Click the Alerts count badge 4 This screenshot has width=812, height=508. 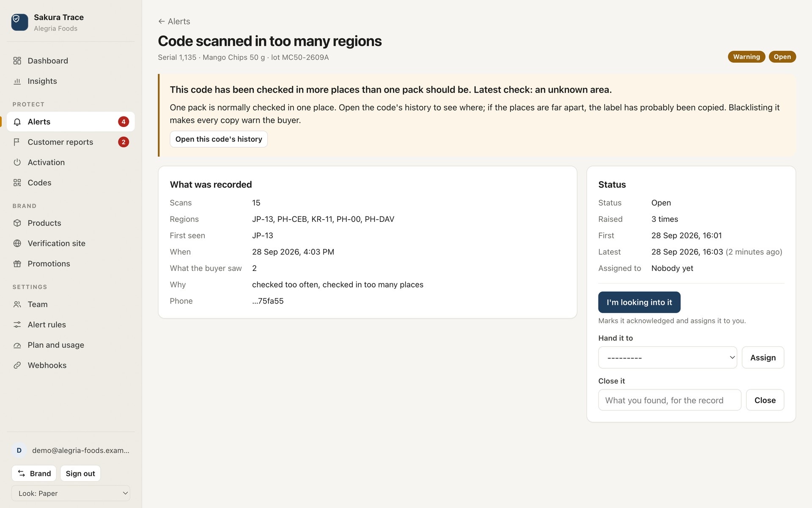pos(123,122)
